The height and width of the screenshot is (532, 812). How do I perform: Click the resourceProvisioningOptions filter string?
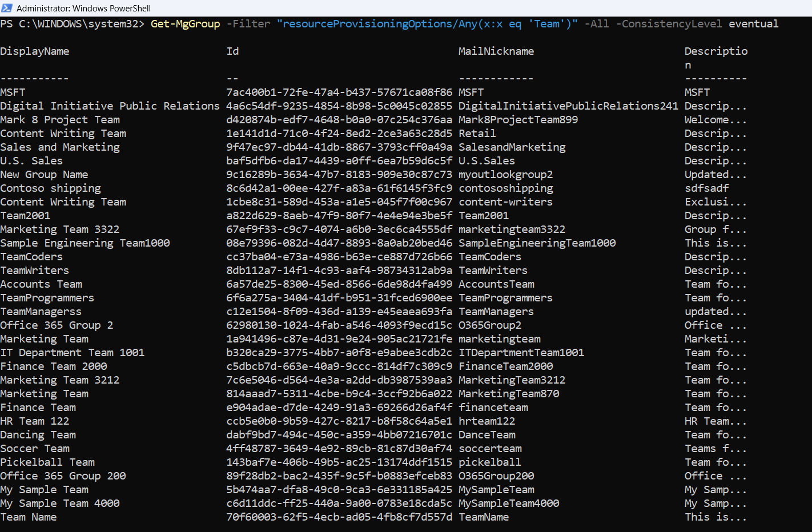tap(427, 24)
